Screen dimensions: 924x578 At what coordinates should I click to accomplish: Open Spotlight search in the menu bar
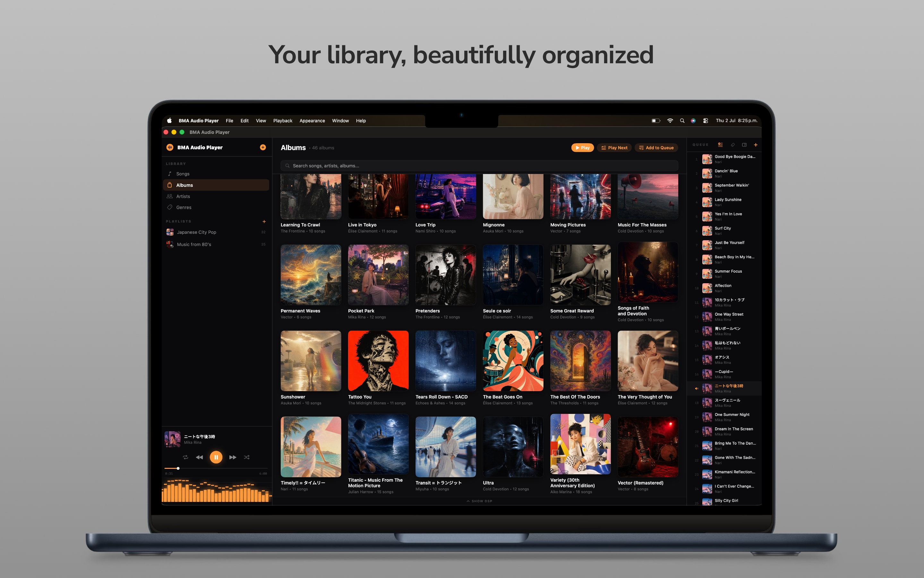click(x=682, y=120)
